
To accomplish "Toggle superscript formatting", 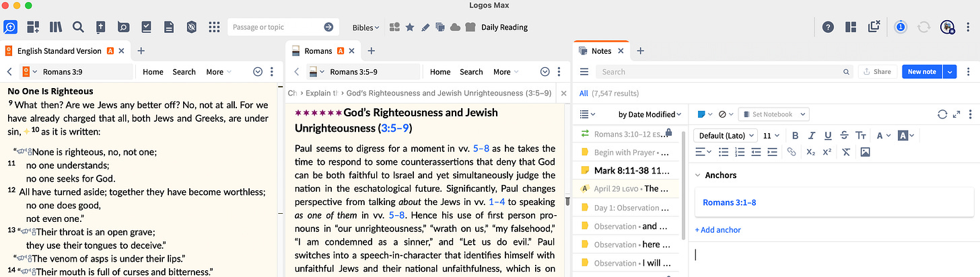I will pyautogui.click(x=827, y=152).
